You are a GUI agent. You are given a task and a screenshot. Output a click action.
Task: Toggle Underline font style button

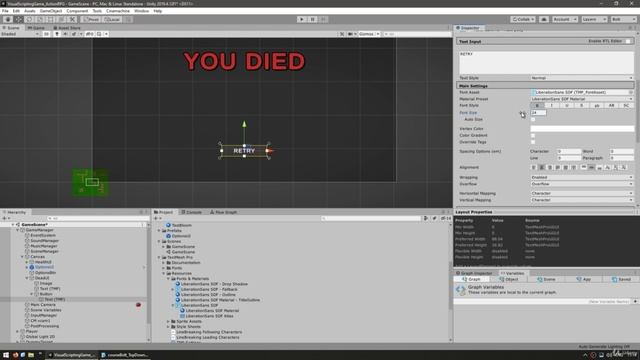pyautogui.click(x=567, y=105)
